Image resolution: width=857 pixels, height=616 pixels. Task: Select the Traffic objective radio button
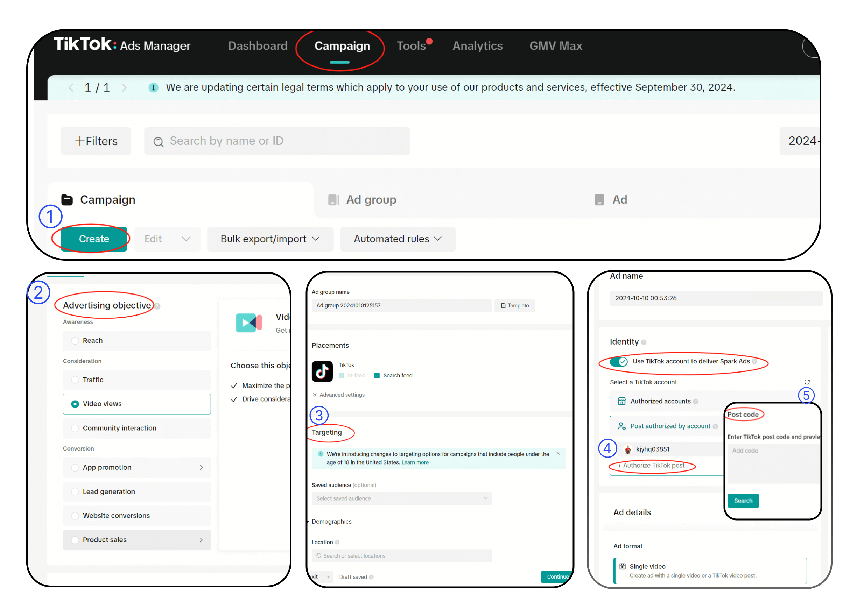pos(75,380)
